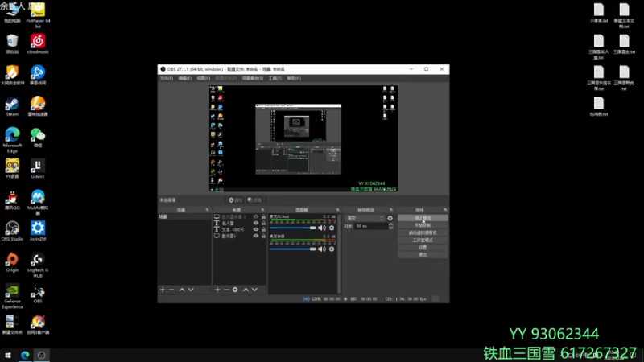The width and height of the screenshot is (644, 362).
Task: Click the OBS preview canvas
Action: [303, 138]
